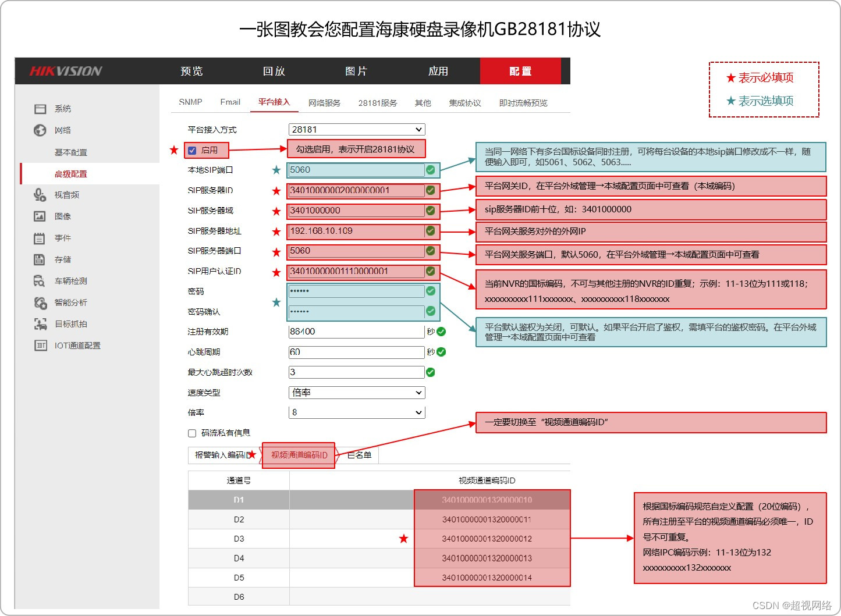Screen dimensions: 841x616
Task: Open the 网络服务 tab
Action: 324,103
